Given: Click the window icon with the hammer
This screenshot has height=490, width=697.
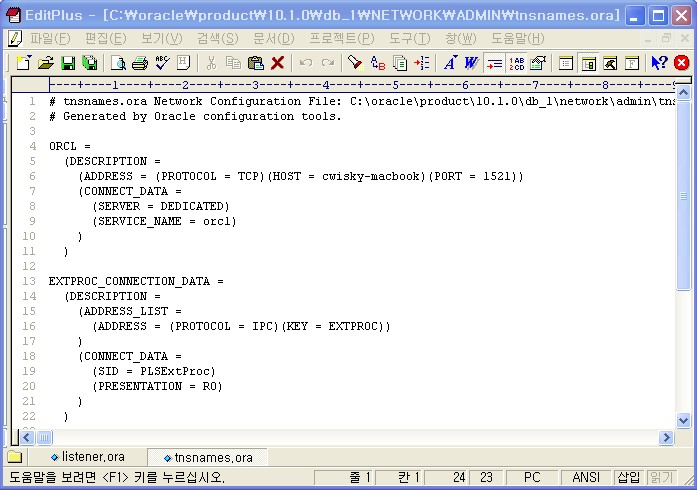Looking at the screenshot, I should 610,63.
